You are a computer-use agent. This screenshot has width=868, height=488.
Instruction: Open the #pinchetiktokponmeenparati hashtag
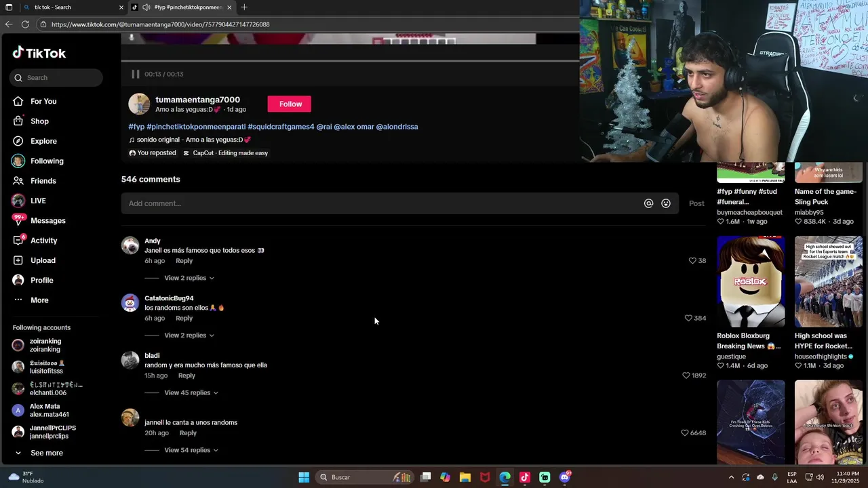click(x=196, y=127)
